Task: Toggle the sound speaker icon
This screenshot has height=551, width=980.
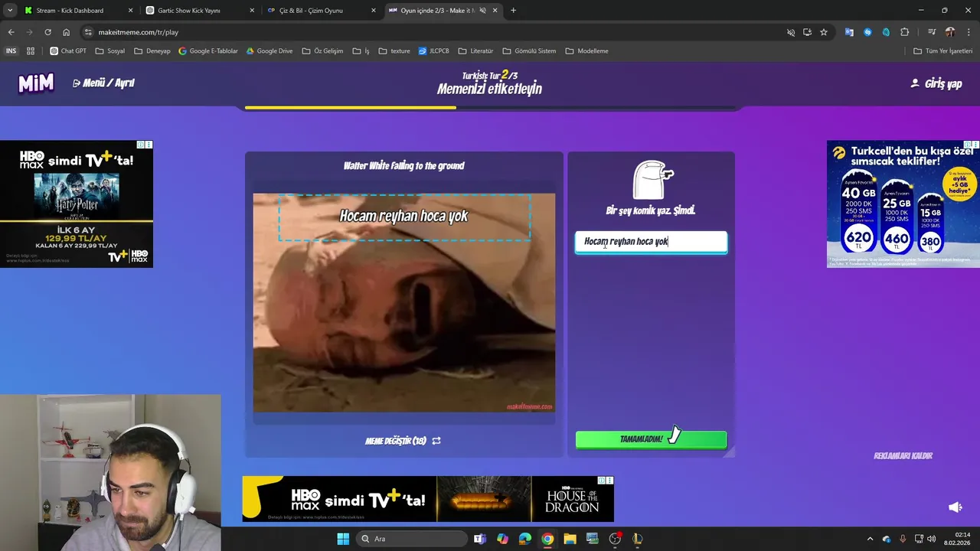Action: (x=955, y=507)
